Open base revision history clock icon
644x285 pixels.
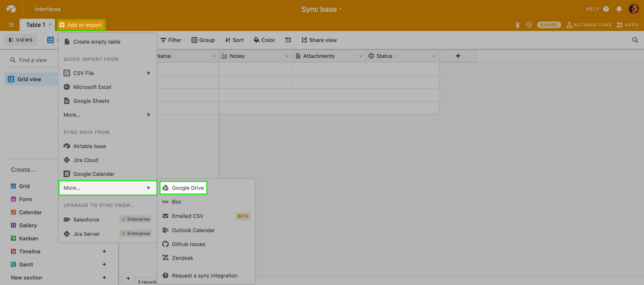tap(529, 25)
